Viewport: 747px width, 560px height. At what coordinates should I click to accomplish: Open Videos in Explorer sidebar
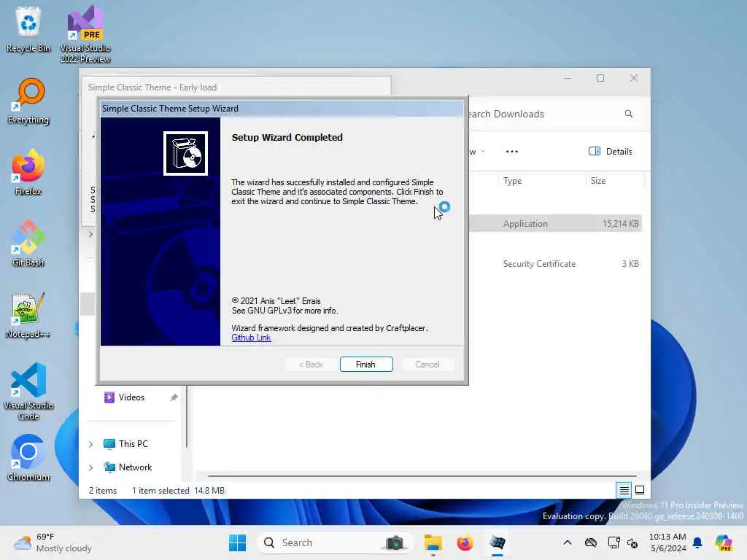click(x=131, y=397)
